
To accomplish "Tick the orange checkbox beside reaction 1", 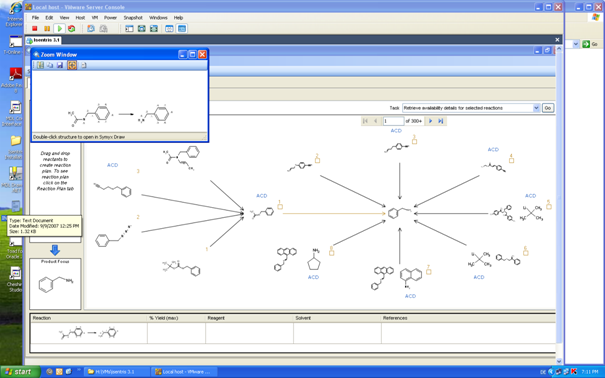I will pos(280,207).
